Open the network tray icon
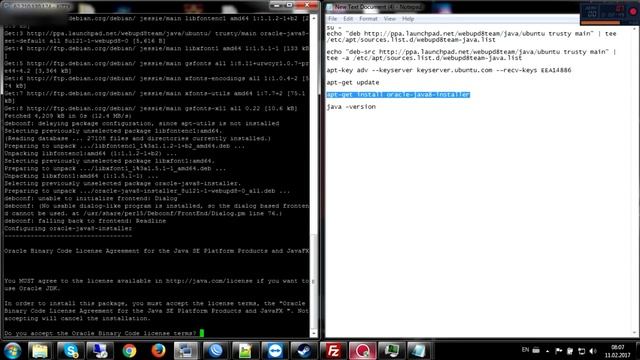 tap(582, 351)
